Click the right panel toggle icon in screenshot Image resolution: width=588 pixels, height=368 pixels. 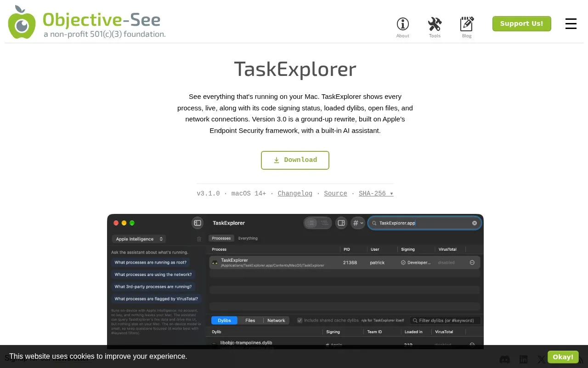coord(341,223)
